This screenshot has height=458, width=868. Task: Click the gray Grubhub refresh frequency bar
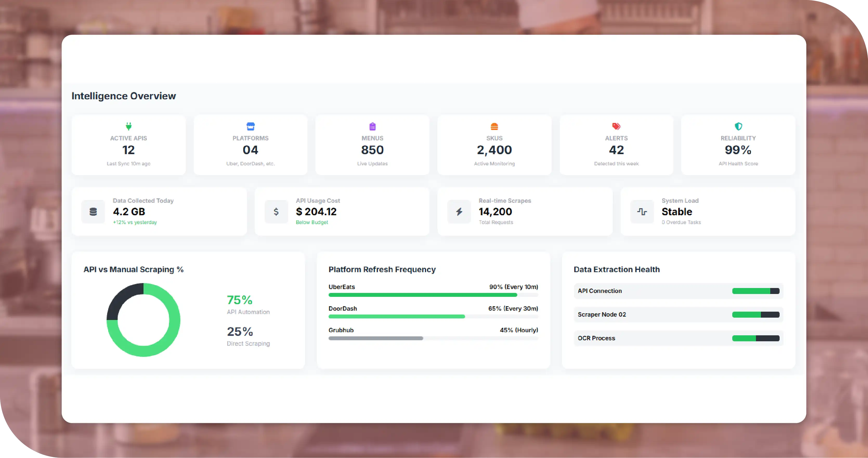pos(375,338)
